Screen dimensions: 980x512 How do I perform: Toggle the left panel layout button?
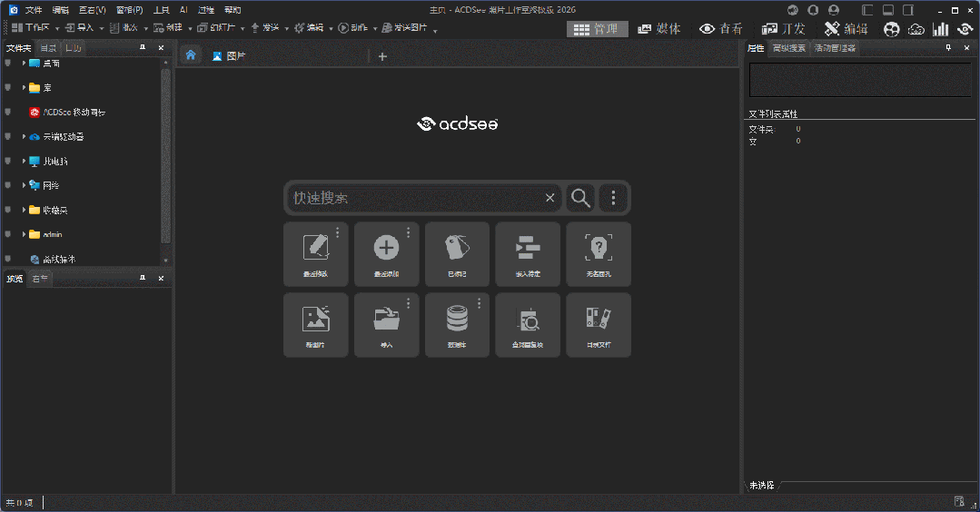[867, 10]
